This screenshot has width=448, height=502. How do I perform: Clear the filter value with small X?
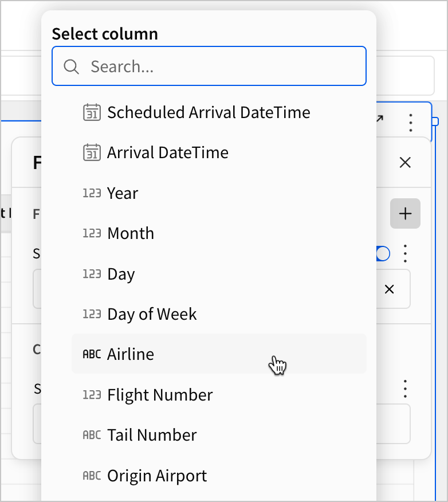pyautogui.click(x=389, y=289)
